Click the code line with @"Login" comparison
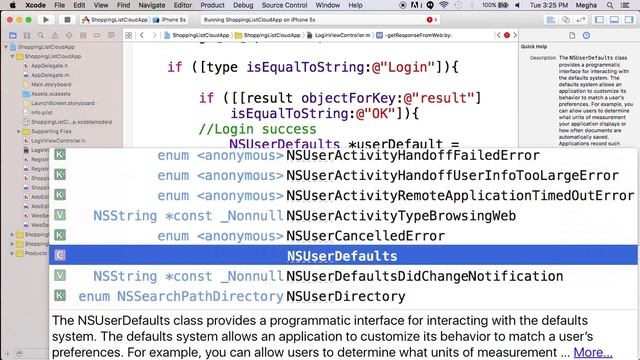This screenshot has height=360, width=640. 313,67
